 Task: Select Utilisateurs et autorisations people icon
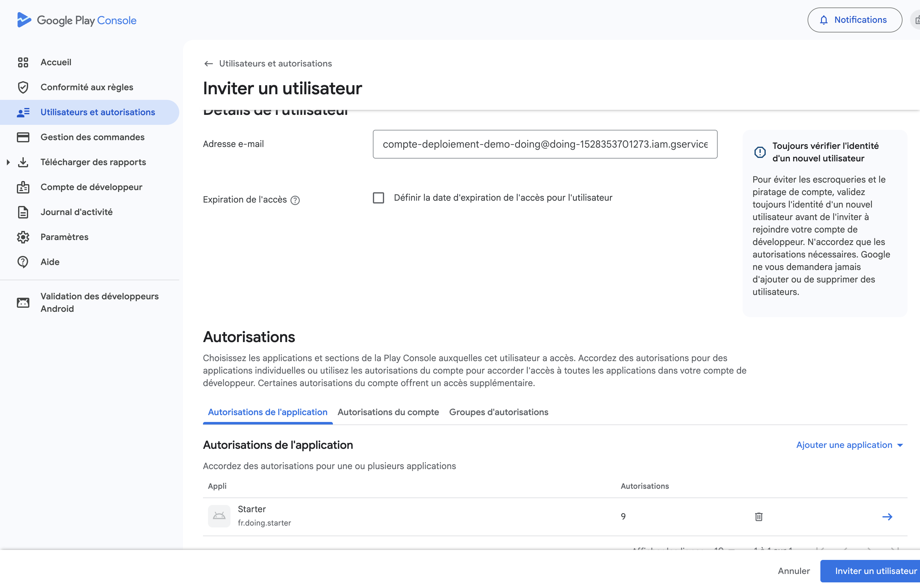tap(23, 112)
